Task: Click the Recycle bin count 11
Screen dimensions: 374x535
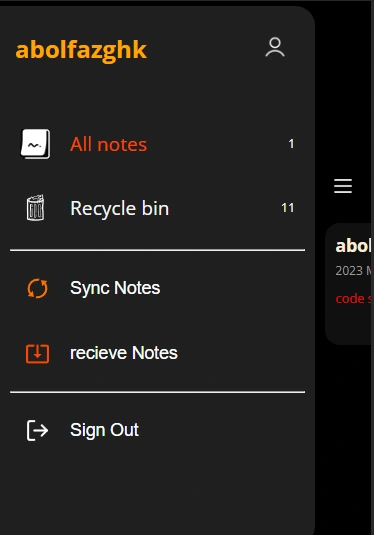Action: (288, 207)
